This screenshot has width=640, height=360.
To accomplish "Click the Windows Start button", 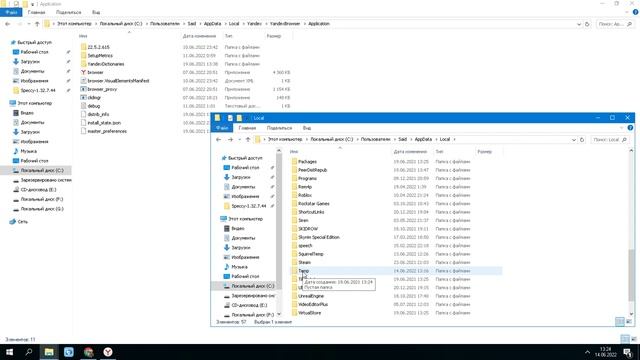I will [9, 352].
